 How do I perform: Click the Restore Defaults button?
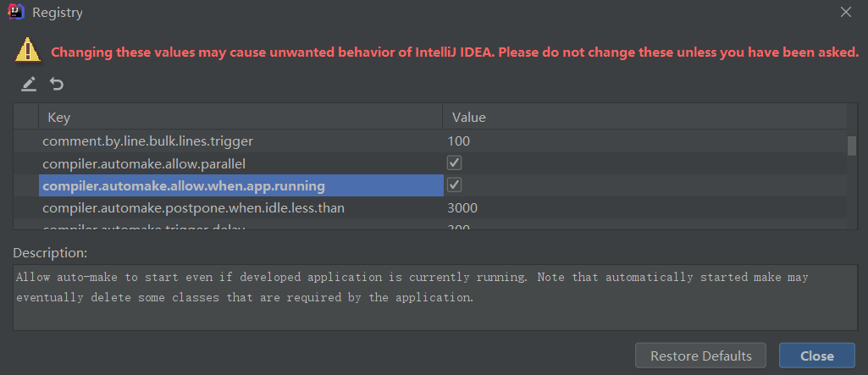701,356
